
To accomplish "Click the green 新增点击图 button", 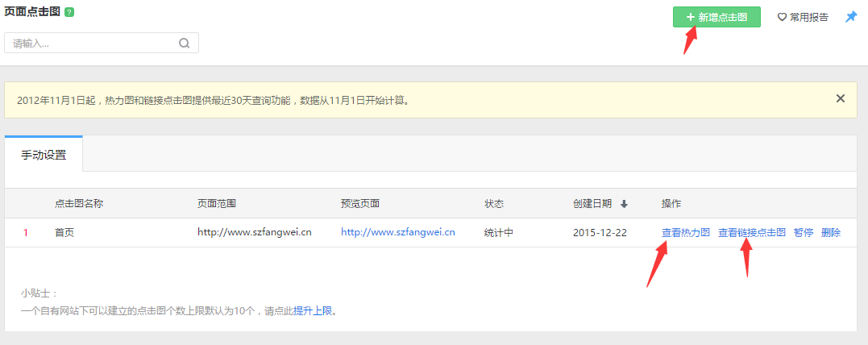I will point(716,17).
